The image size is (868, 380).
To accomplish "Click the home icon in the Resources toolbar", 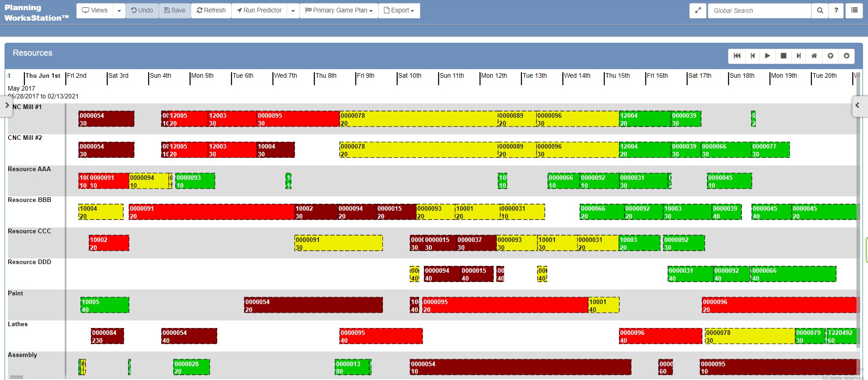I will (x=814, y=56).
